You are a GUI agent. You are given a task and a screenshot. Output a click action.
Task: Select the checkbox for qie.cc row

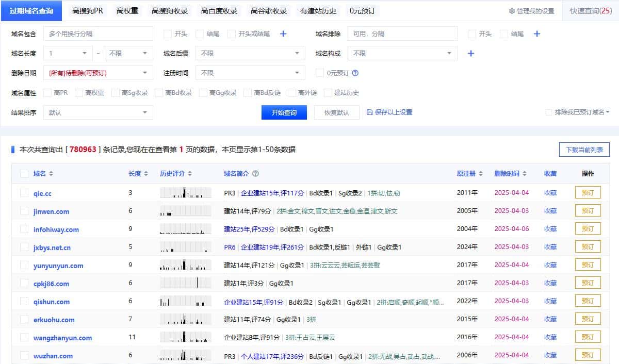pos(24,192)
